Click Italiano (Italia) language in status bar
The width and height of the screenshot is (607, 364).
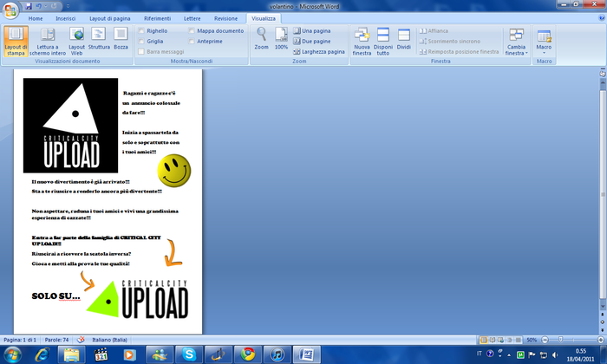(x=109, y=340)
